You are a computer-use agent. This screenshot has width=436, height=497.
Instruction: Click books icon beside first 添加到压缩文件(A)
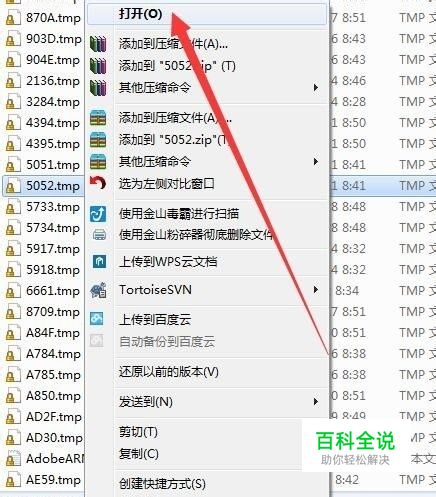pyautogui.click(x=98, y=44)
